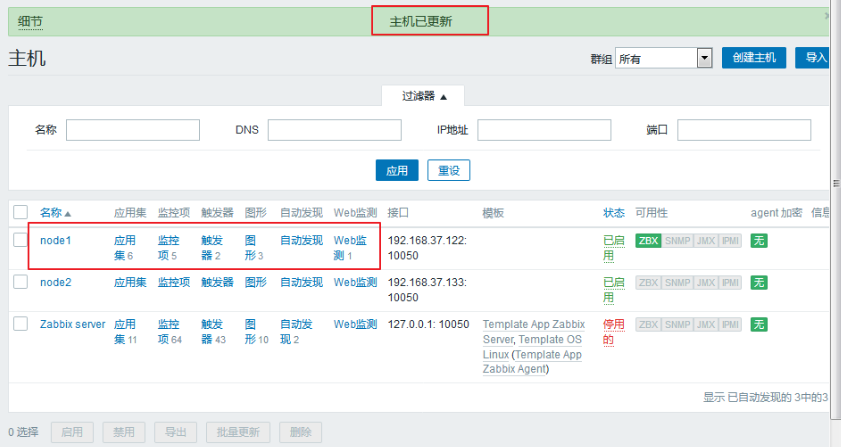Open node1 自动发现 discovery link

tap(301, 240)
